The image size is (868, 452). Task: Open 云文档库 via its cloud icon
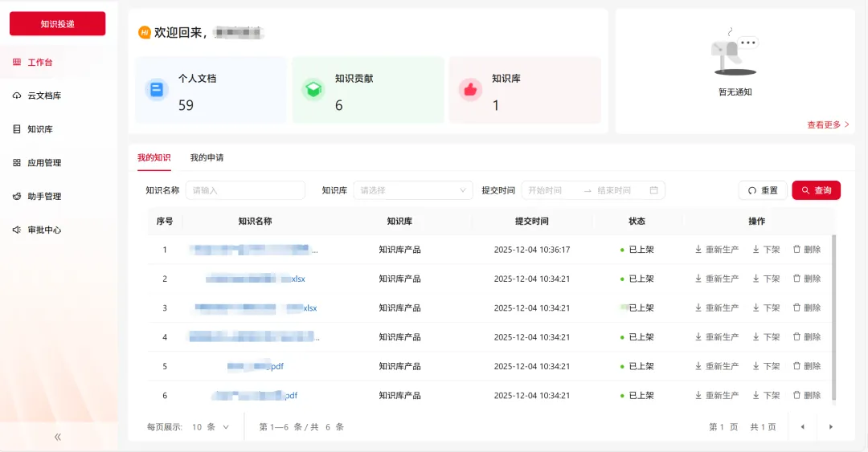click(x=17, y=96)
